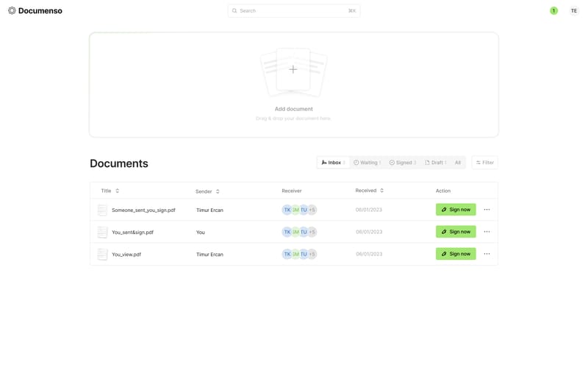
Task: Click received date in You_sent&sign.pdf row
Action: (369, 232)
